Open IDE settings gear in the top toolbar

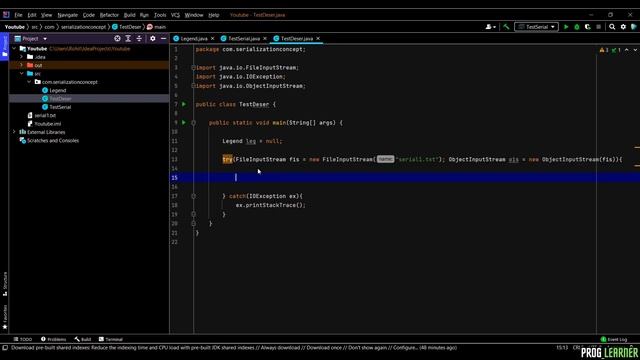[x=623, y=27]
